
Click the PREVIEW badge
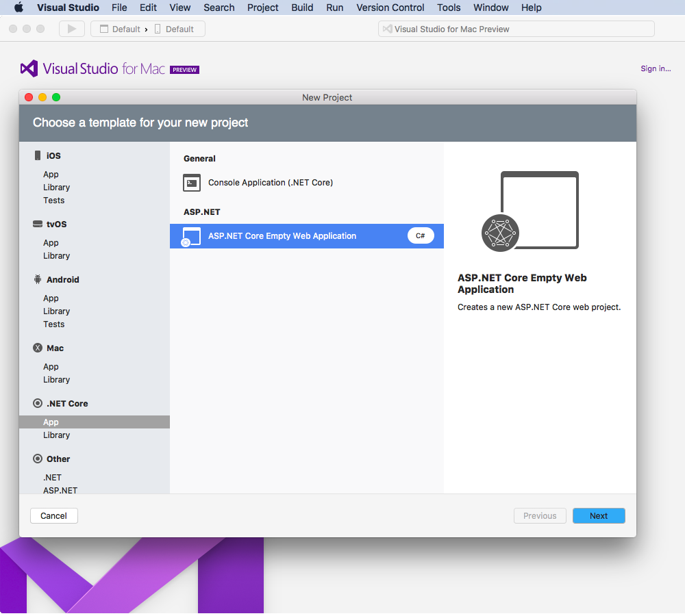tap(184, 70)
